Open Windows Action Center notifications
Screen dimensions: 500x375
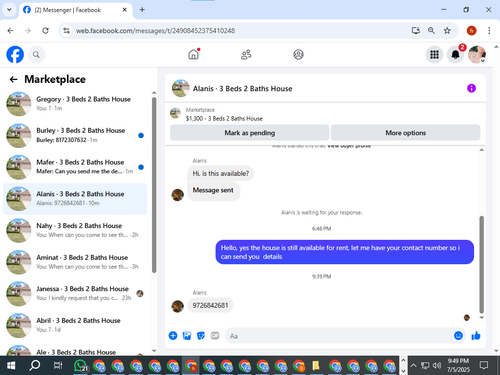[x=484, y=365]
